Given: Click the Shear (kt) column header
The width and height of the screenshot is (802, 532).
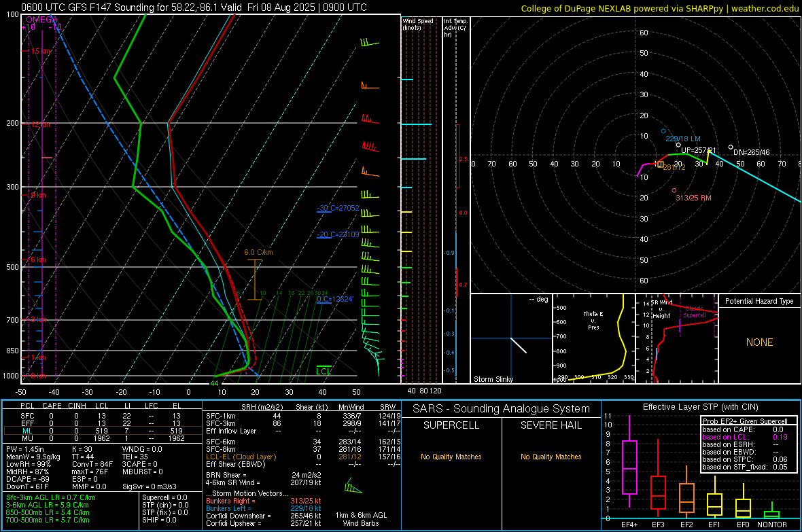Looking at the screenshot, I should 312,407.
